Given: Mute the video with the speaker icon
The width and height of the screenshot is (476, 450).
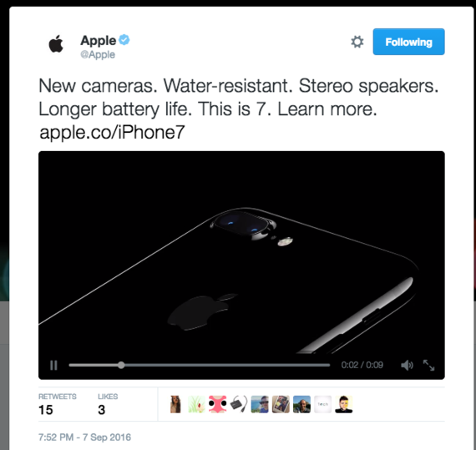Looking at the screenshot, I should (407, 365).
